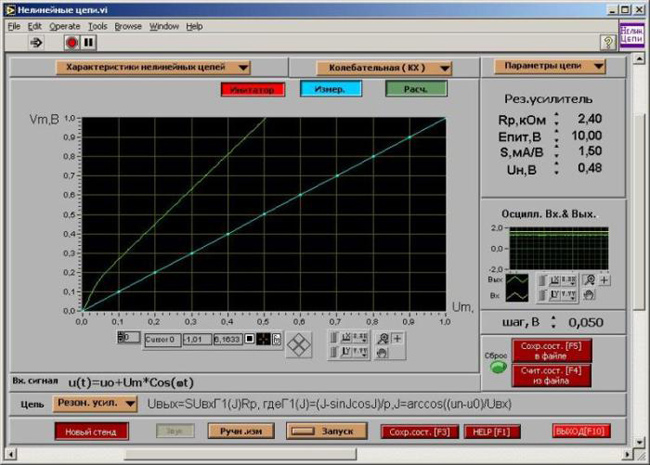Image resolution: width=650 pixels, height=465 pixels.
Task: Open X axis format menu under main graph
Action: coord(361,338)
